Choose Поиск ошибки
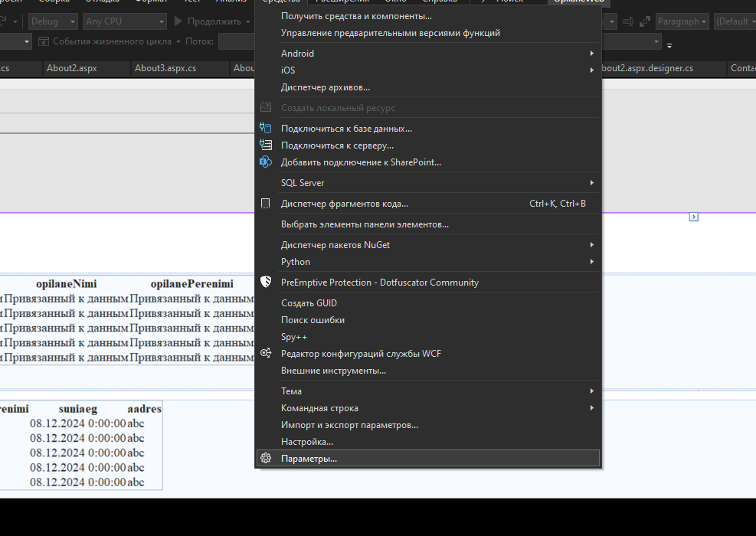 428,319
